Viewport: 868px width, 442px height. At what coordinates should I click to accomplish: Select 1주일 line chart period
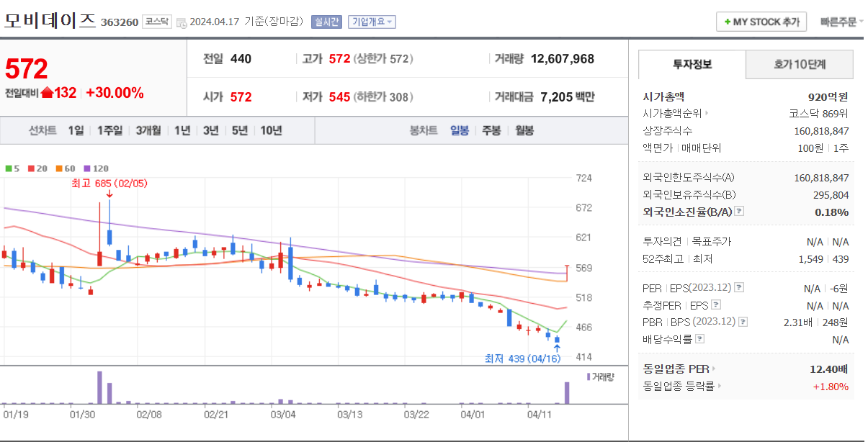pos(109,130)
